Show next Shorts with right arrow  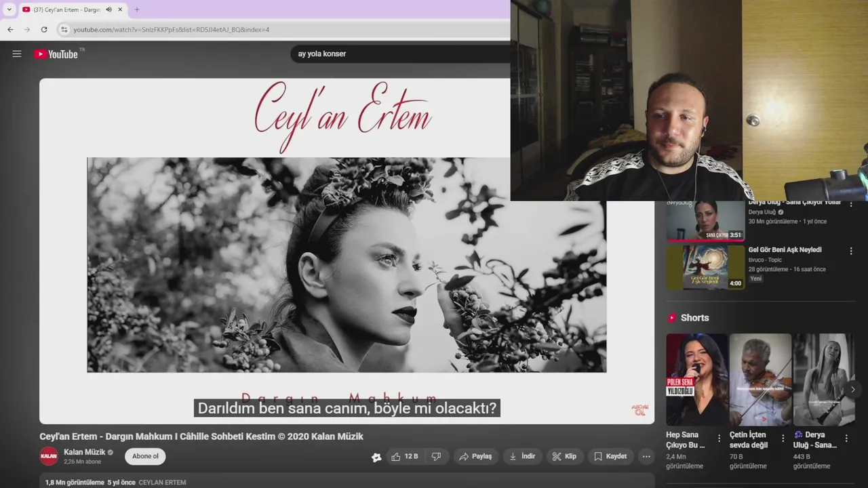coord(852,390)
